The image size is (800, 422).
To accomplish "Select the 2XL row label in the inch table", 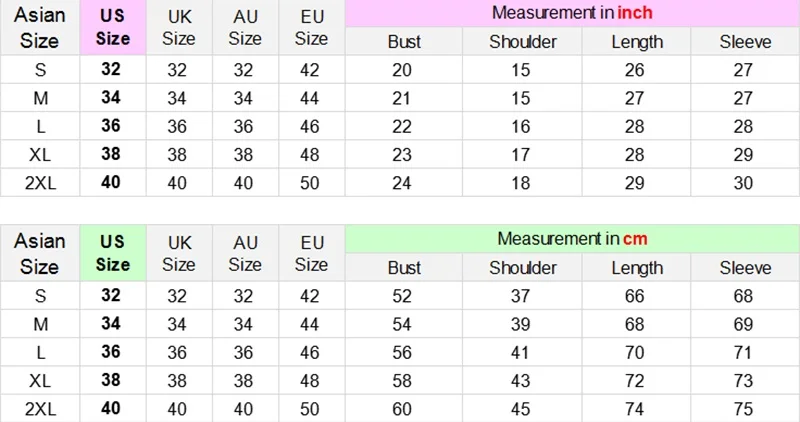I will 40,183.
